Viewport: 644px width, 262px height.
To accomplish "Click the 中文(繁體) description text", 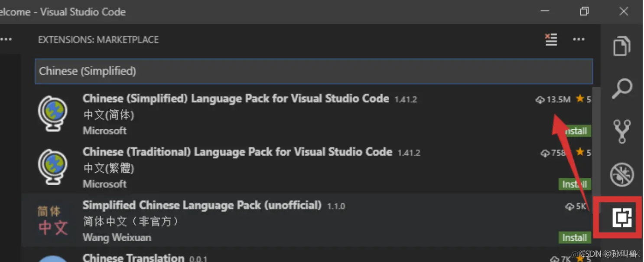I will 109,168.
